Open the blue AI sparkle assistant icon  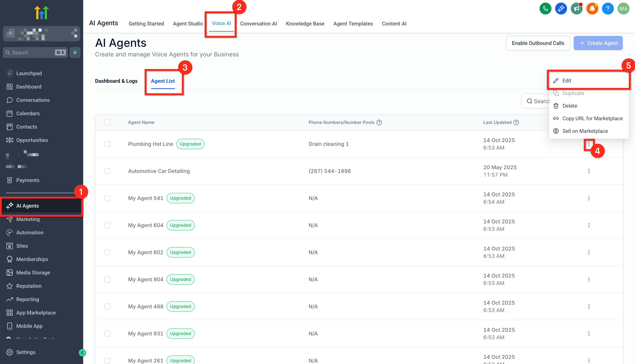[561, 9]
